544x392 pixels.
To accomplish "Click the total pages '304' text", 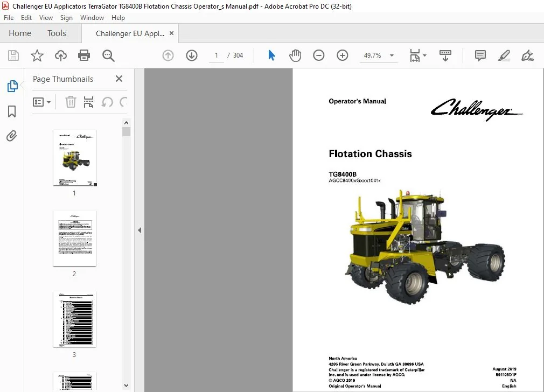I will 238,55.
